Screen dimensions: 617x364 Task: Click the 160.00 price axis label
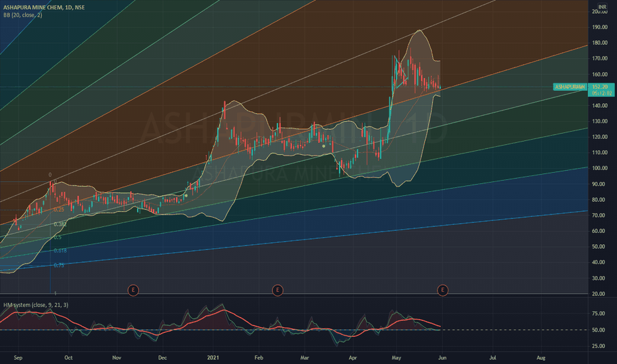point(600,74)
